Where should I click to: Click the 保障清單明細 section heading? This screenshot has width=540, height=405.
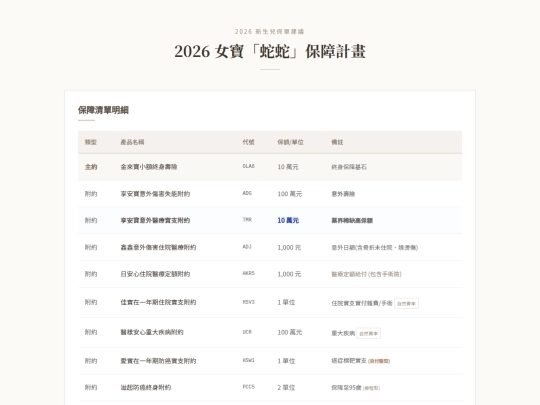pyautogui.click(x=103, y=110)
